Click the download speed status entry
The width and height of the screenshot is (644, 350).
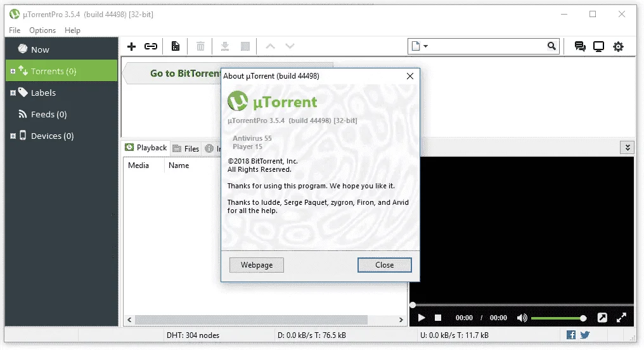[x=312, y=335]
